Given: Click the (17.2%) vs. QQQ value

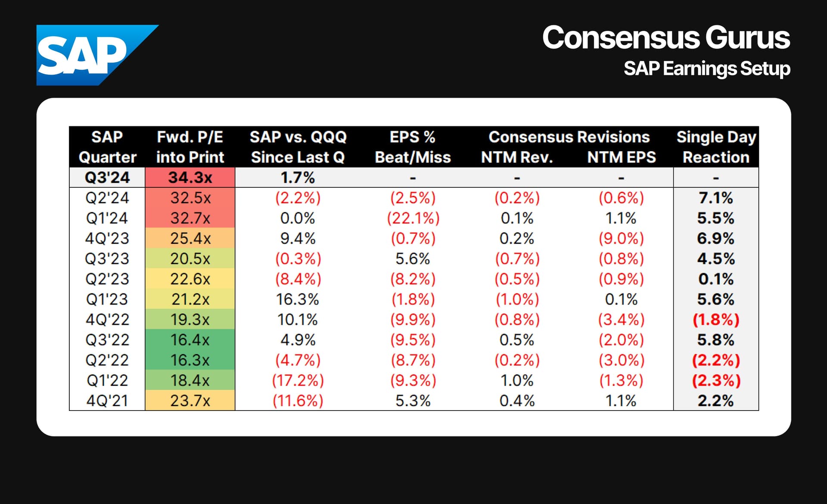Looking at the screenshot, I should [x=298, y=380].
